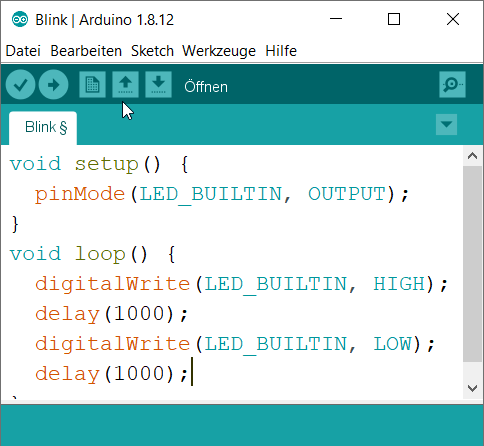The height and width of the screenshot is (446, 484).
Task: Close the Arduino window
Action: (453, 19)
